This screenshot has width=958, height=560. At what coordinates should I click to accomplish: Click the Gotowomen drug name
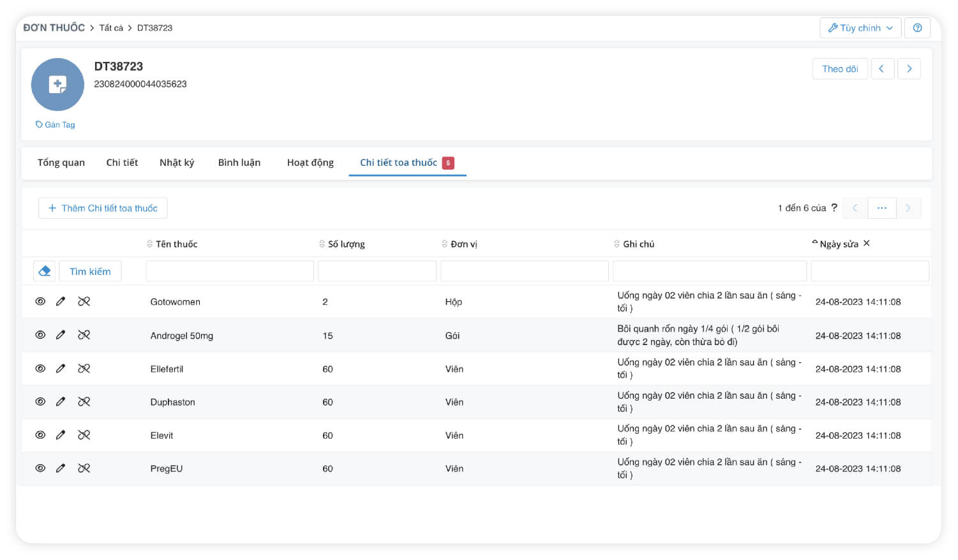(176, 302)
